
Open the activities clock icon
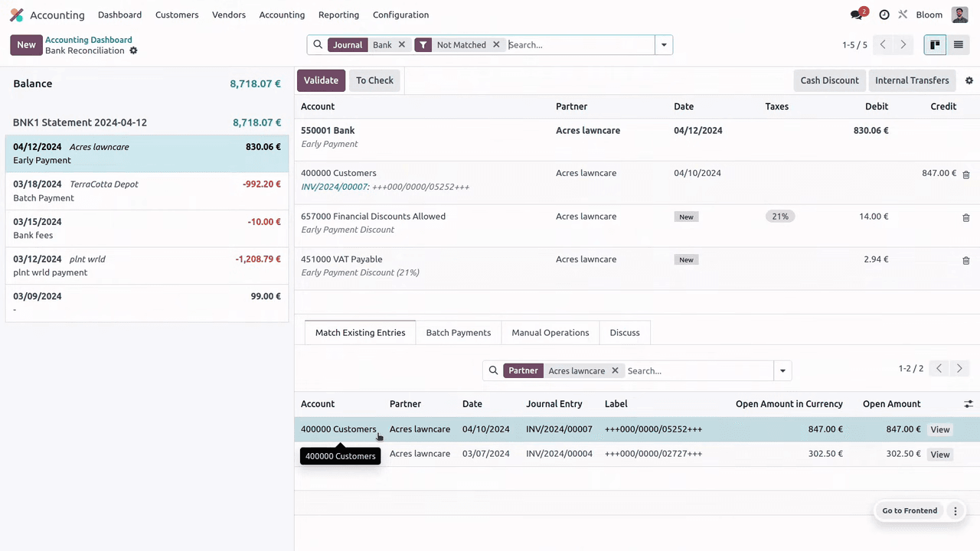884,15
